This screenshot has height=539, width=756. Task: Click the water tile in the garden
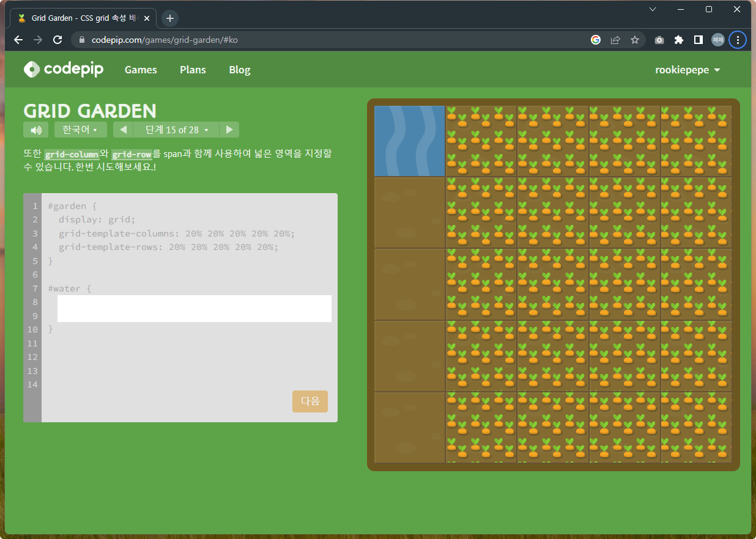[x=409, y=141]
